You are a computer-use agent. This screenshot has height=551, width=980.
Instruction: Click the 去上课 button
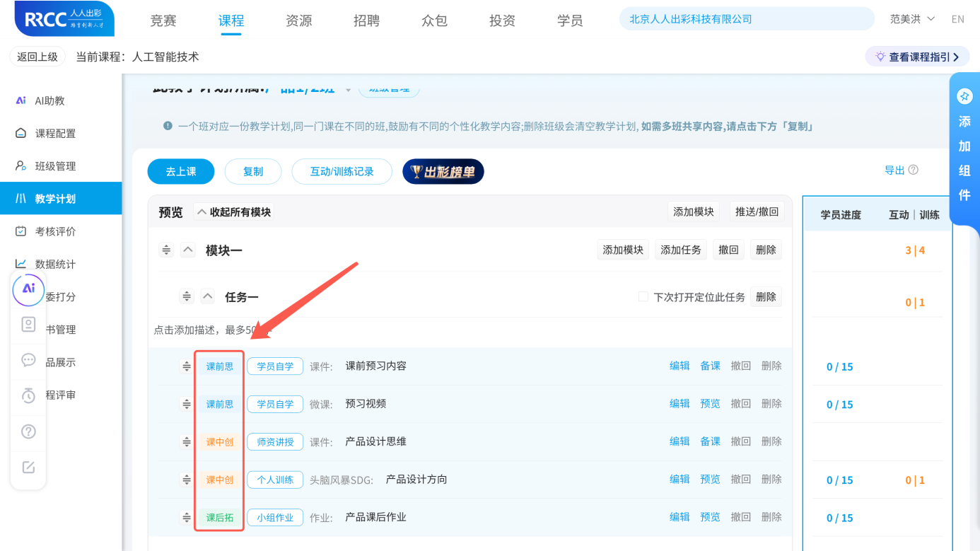pos(181,171)
